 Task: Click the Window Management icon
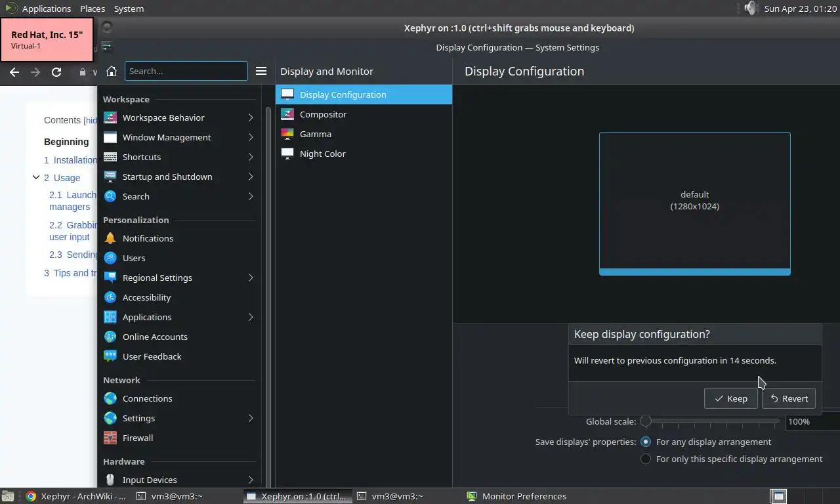[x=110, y=137]
